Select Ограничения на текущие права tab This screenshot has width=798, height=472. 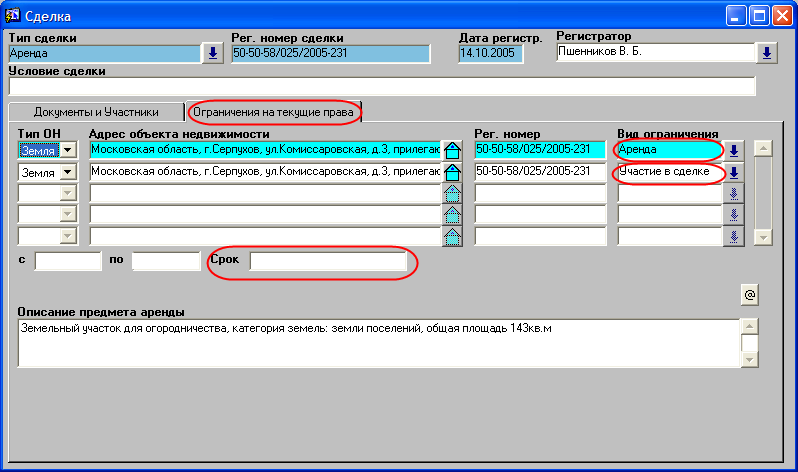[x=273, y=112]
